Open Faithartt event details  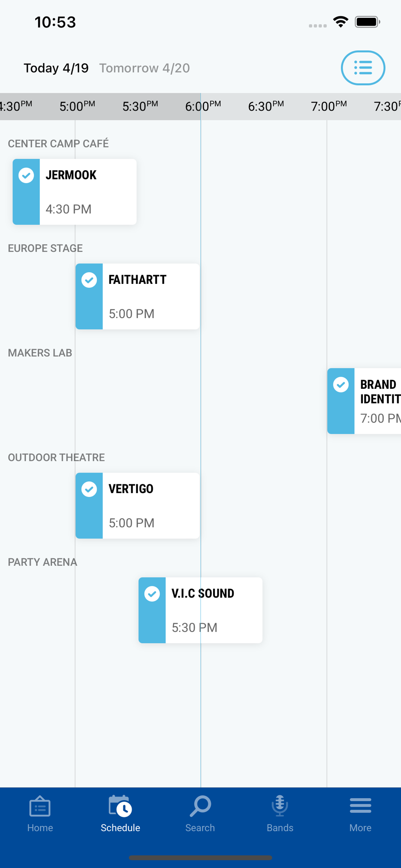tap(150, 297)
